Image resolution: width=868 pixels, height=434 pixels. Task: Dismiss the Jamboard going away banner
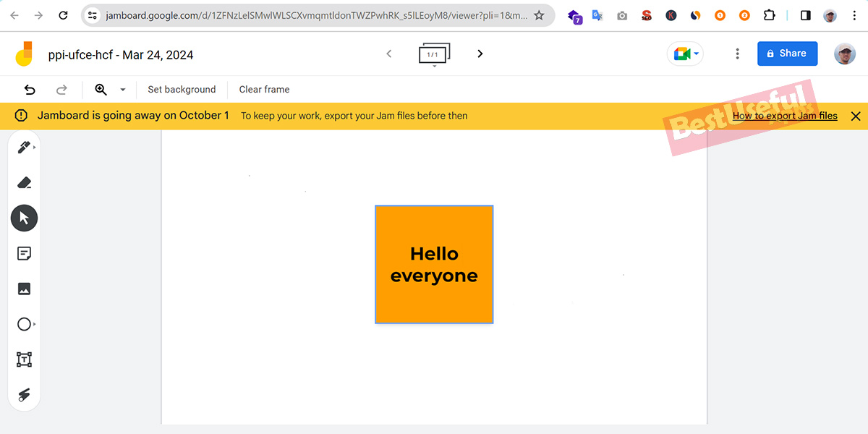click(x=856, y=116)
